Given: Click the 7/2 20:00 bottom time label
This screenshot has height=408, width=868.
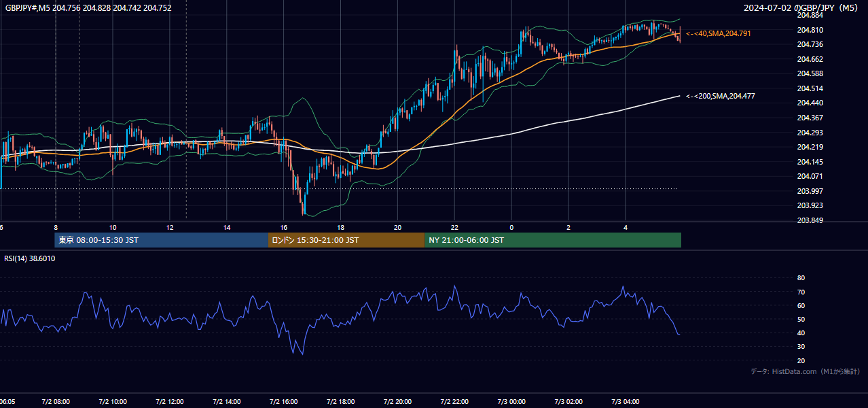Looking at the screenshot, I should pyautogui.click(x=398, y=402).
